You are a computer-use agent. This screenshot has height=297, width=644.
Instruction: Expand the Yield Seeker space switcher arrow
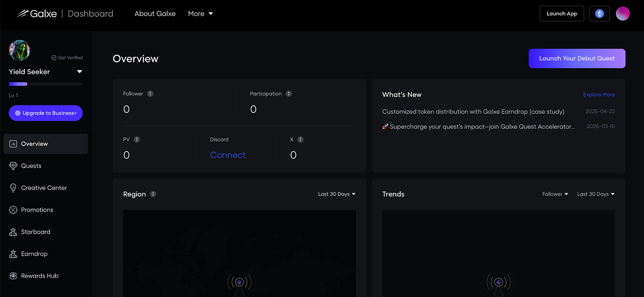[80, 72]
